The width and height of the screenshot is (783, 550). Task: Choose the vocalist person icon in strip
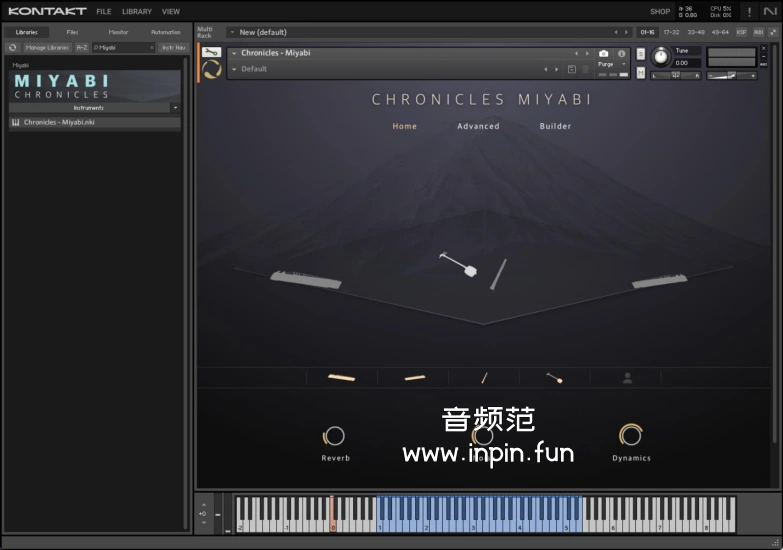point(627,378)
